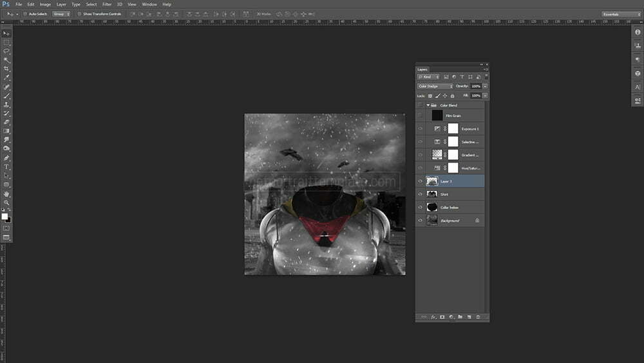
Task: Enable the Auto-Select checkbox
Action: pos(24,14)
